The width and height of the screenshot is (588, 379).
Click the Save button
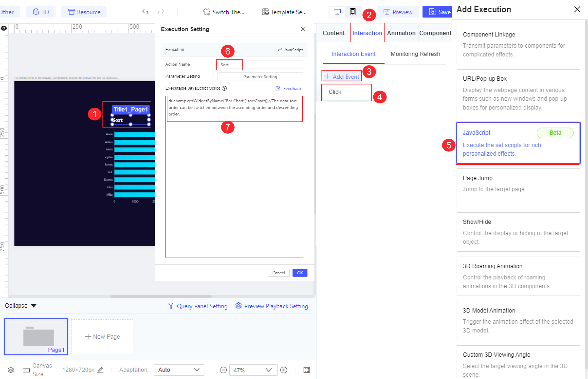[x=437, y=12]
